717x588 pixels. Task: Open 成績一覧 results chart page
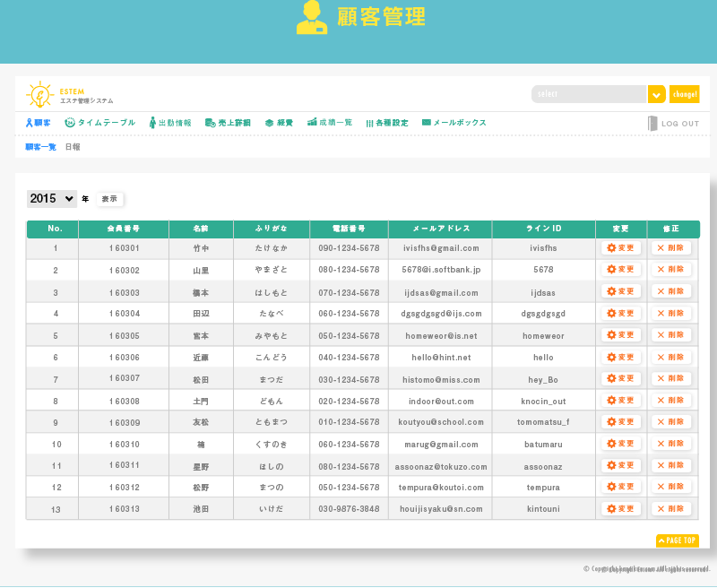pyautogui.click(x=329, y=123)
